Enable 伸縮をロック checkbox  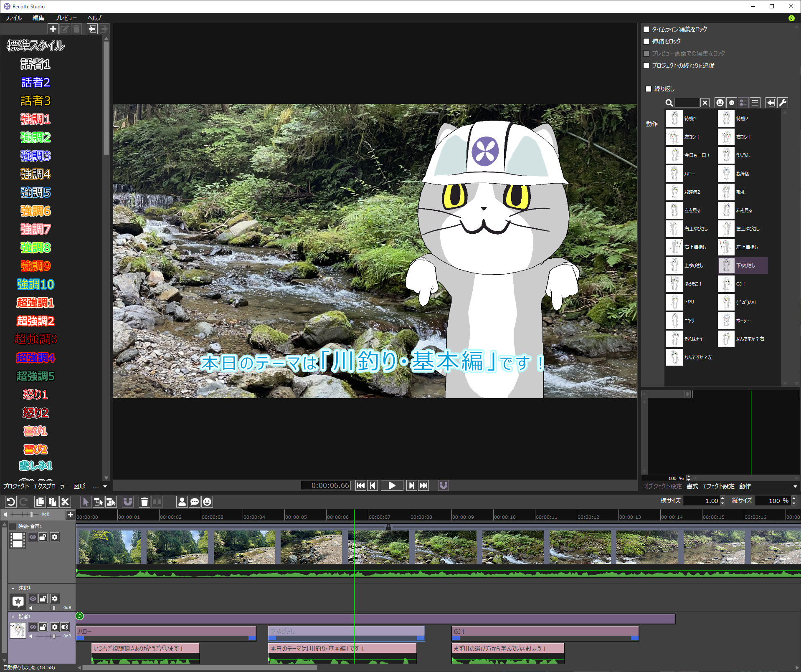click(x=646, y=41)
